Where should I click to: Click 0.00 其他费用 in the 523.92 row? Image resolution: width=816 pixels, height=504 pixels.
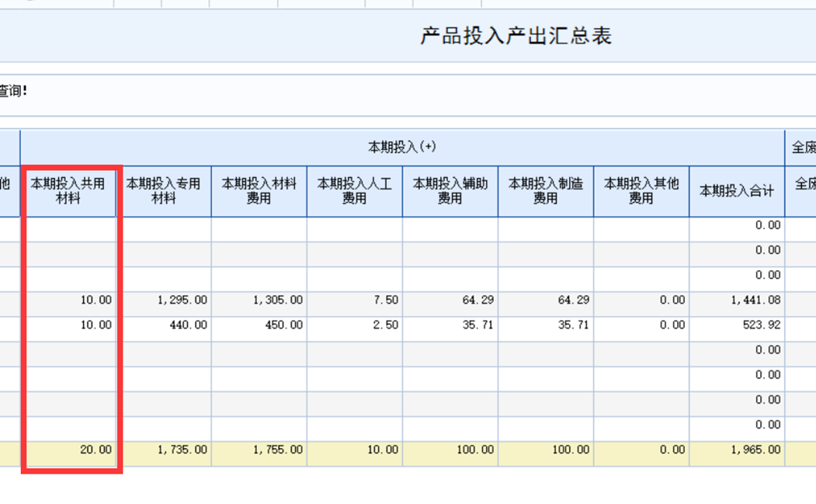[641, 329]
